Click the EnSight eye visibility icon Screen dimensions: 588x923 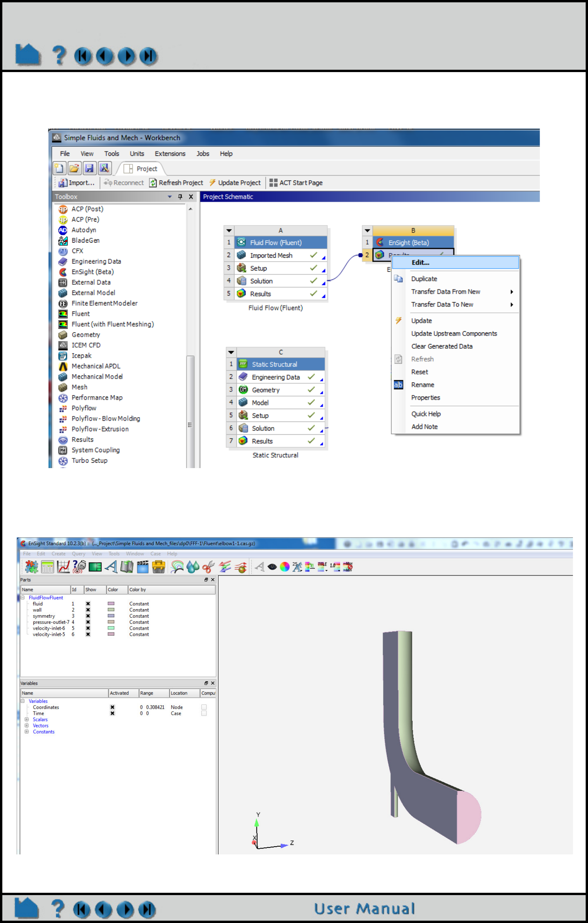(272, 567)
